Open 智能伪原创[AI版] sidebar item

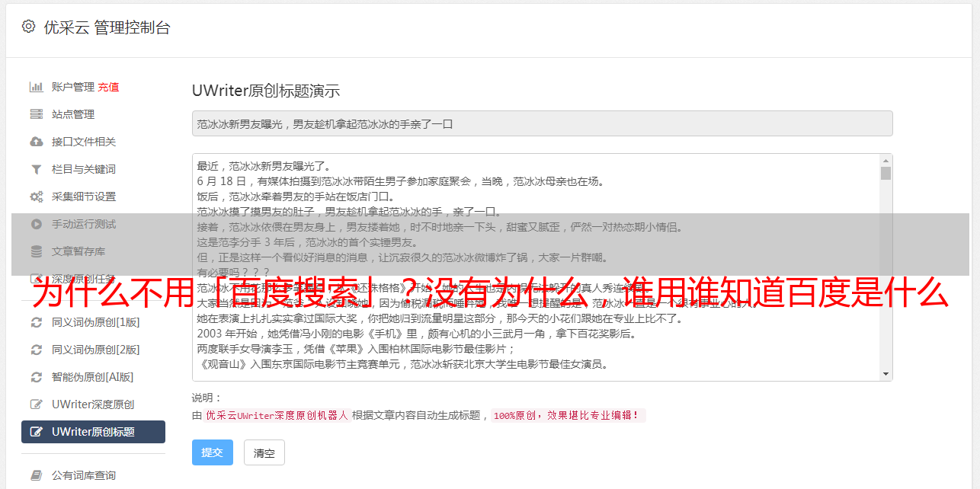coord(93,377)
